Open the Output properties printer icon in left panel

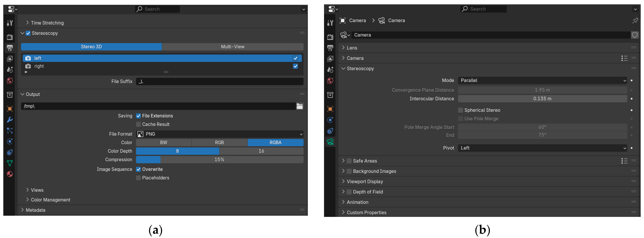point(10,48)
